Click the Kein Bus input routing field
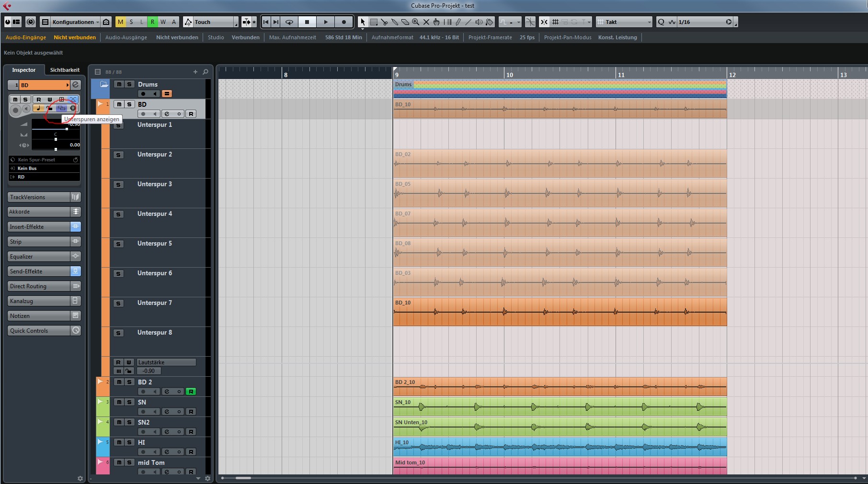Screen dimensions: 868x484 [44, 169]
